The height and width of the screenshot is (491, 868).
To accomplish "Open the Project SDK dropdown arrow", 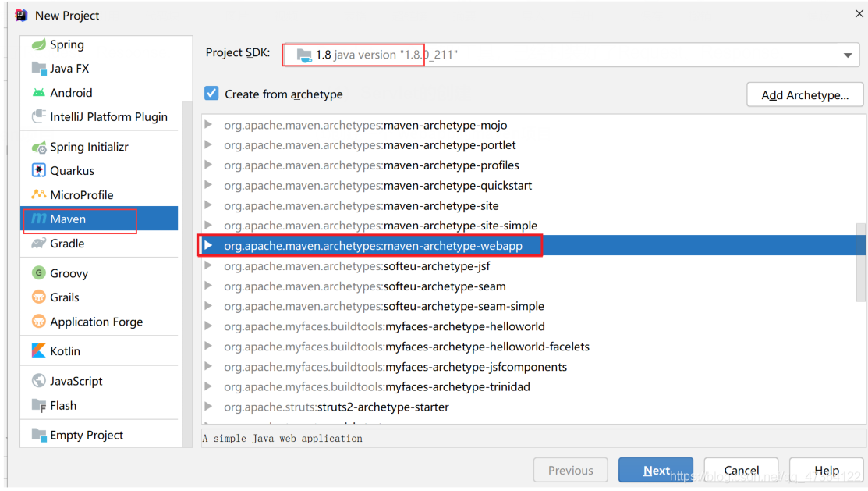I will [x=848, y=55].
